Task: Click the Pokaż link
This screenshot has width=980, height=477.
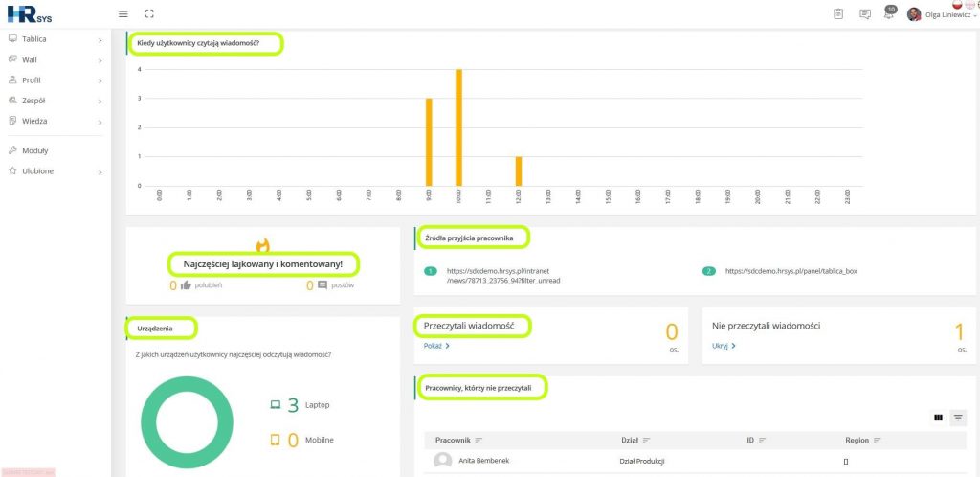Action: (x=436, y=345)
